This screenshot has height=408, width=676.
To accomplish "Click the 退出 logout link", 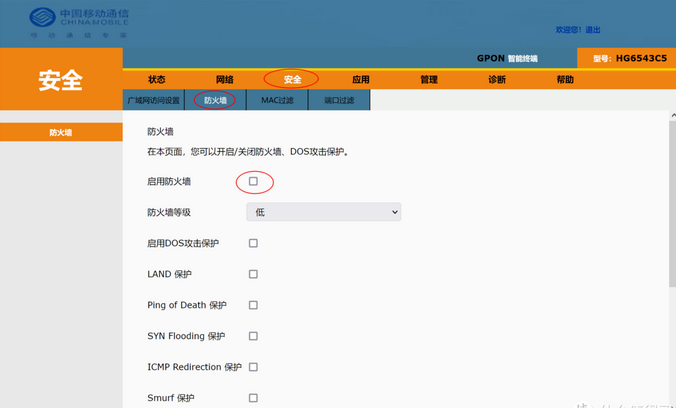I will coord(593,30).
